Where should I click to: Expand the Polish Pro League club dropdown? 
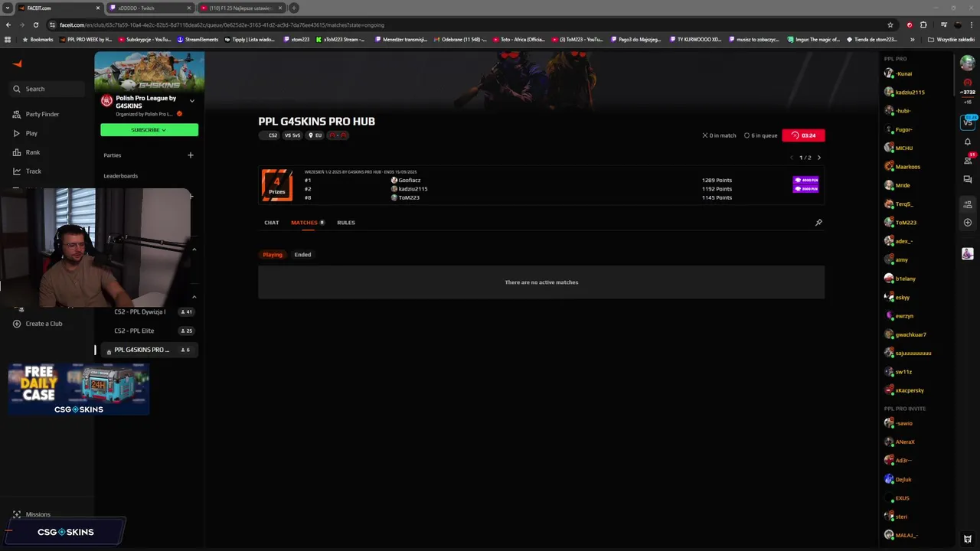[192, 101]
